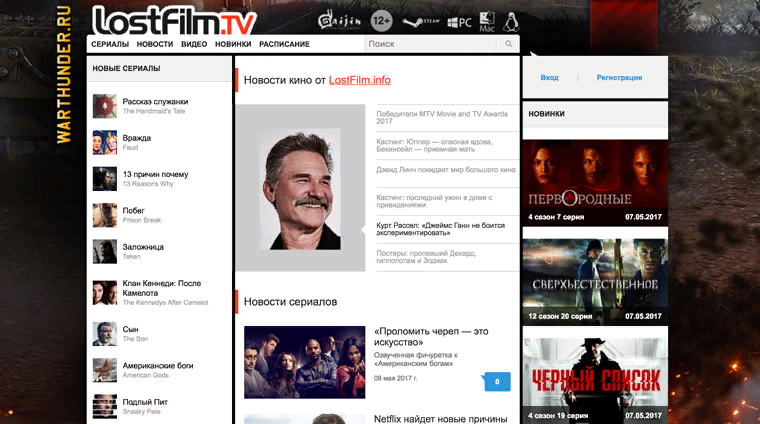The width and height of the screenshot is (760, 424).
Task: Click the 12+ age rating badge
Action: 381,21
